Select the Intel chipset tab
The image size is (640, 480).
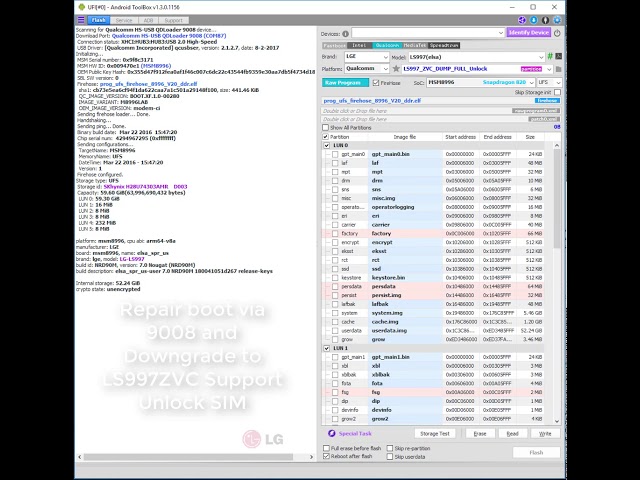click(359, 45)
